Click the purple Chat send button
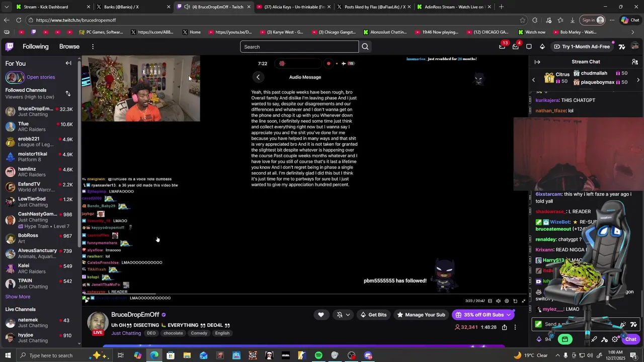 point(630,339)
